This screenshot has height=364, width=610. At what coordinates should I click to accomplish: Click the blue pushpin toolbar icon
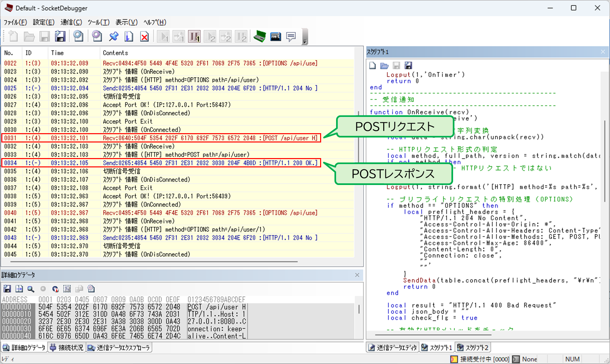[114, 36]
